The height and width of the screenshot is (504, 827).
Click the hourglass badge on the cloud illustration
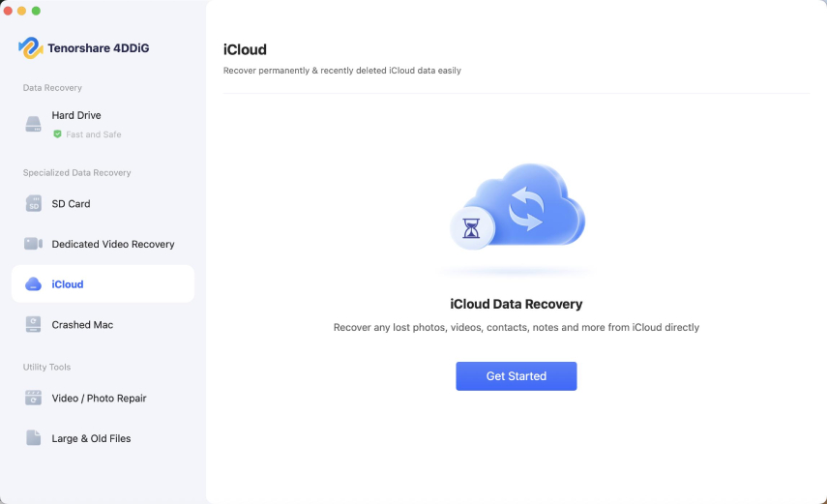[x=472, y=228]
